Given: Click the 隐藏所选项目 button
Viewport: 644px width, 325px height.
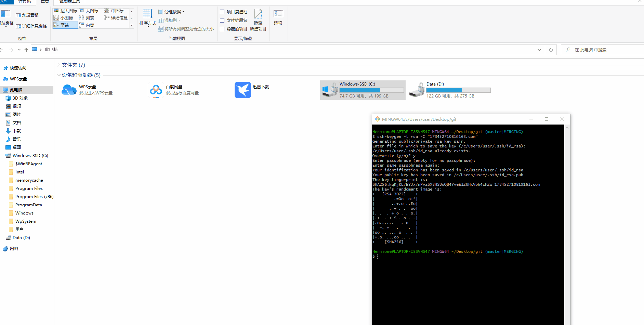Looking at the screenshot, I should pos(258,20).
